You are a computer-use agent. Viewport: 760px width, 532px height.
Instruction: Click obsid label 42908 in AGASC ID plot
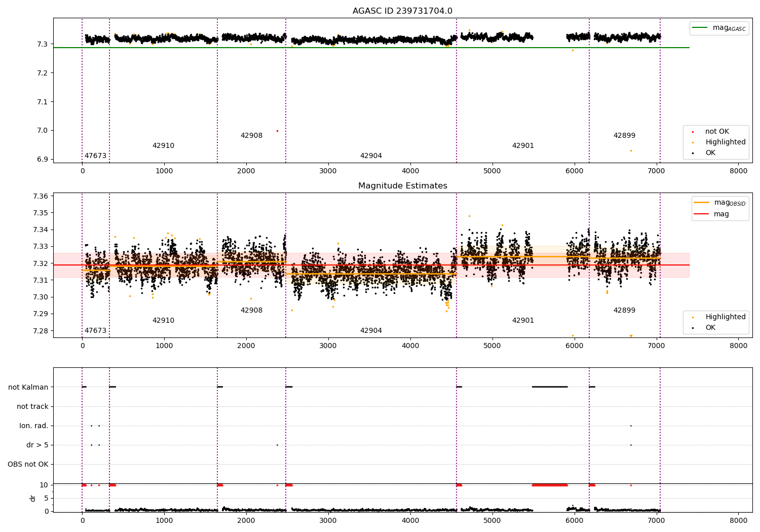[x=251, y=136]
